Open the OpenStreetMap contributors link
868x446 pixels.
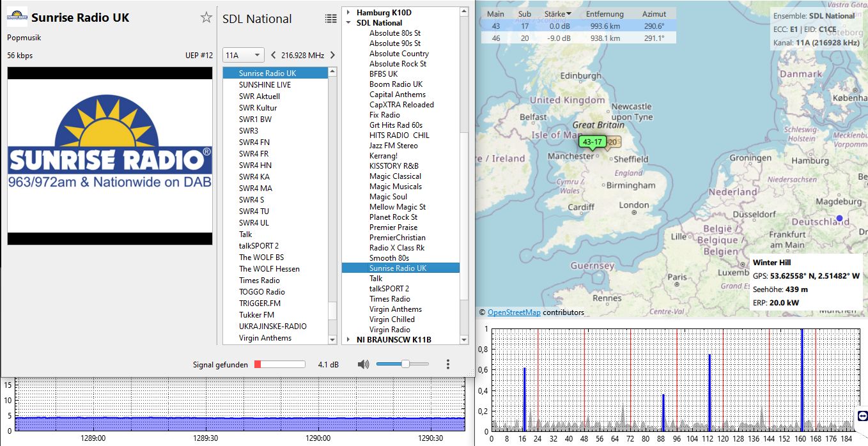pyautogui.click(x=514, y=312)
